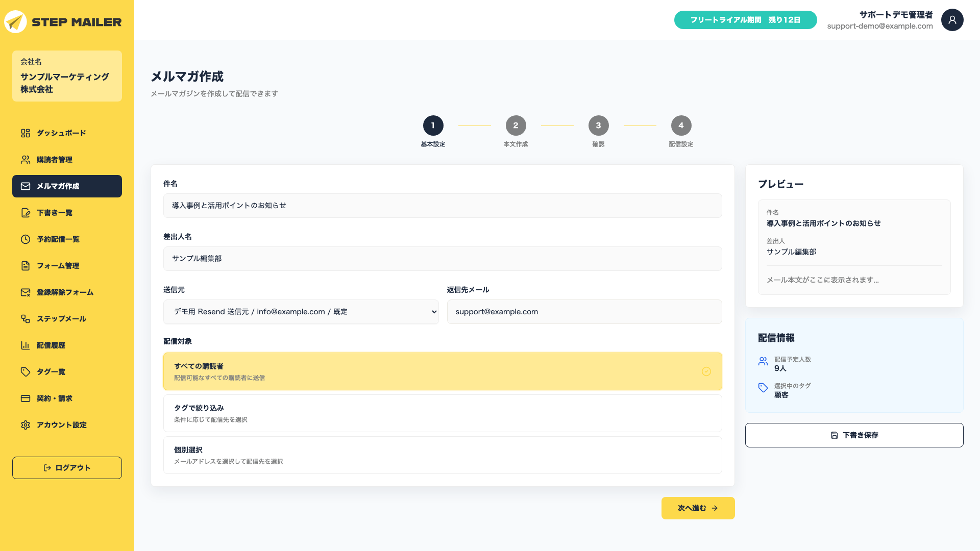Click the user avatar icon in header
Image resolution: width=980 pixels, height=551 pixels.
[x=952, y=20]
